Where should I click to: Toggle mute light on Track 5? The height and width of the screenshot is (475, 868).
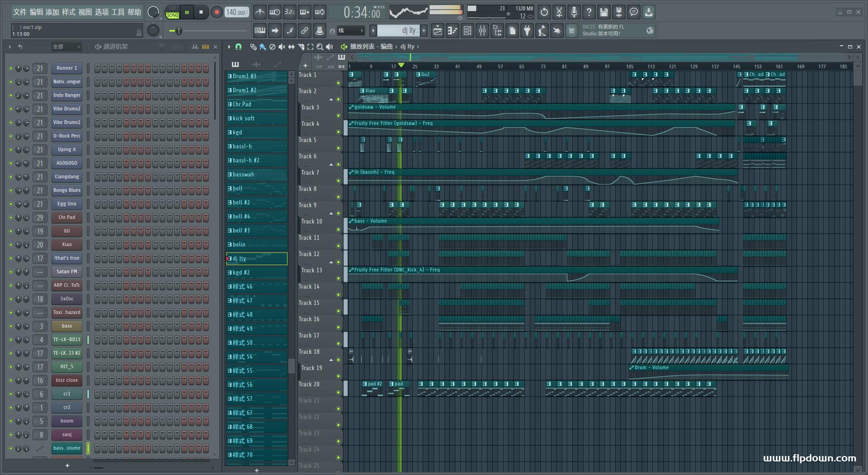[x=338, y=148]
